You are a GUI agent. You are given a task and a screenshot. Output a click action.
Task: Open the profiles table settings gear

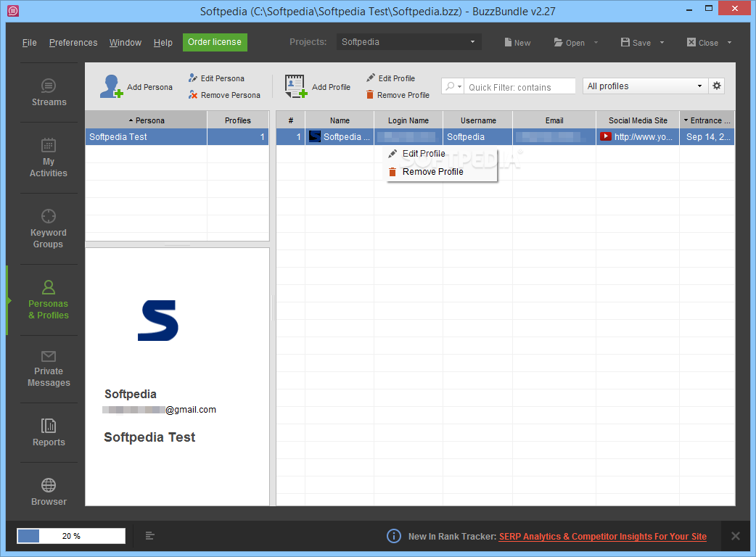[717, 86]
